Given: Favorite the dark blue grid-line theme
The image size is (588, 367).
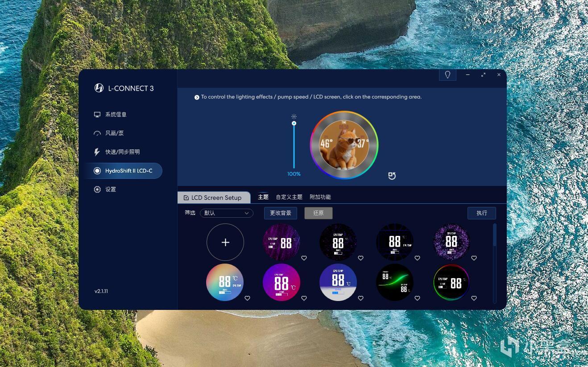Looking at the screenshot, I should coord(417,258).
